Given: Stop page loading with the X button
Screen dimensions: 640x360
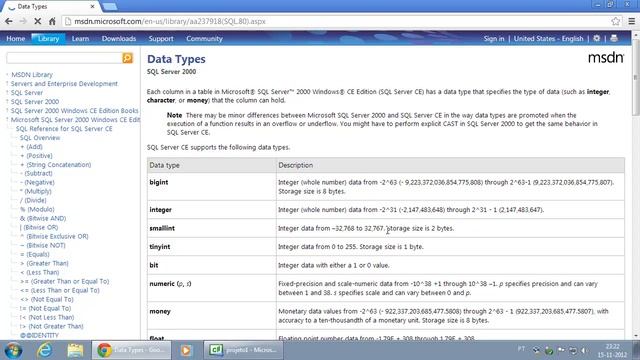Looking at the screenshot, I should pos(37,21).
